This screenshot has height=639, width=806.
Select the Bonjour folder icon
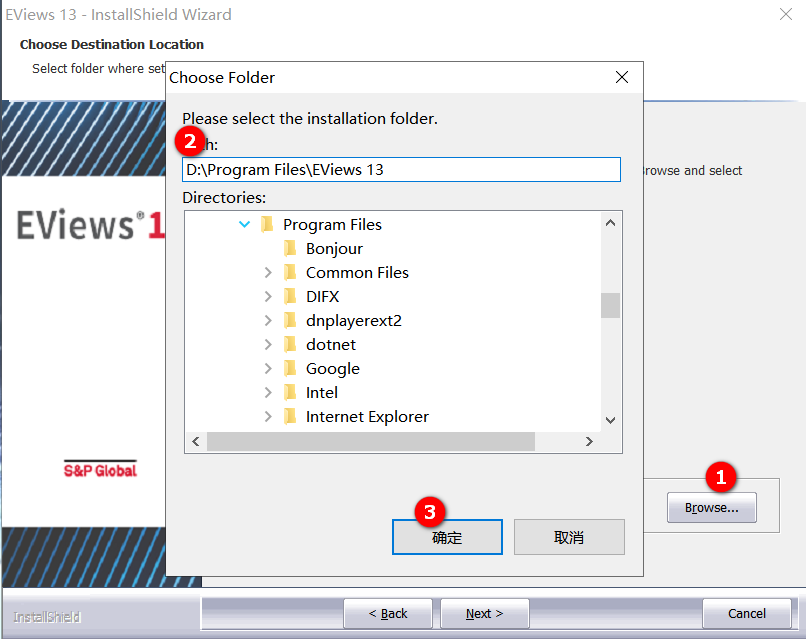290,248
